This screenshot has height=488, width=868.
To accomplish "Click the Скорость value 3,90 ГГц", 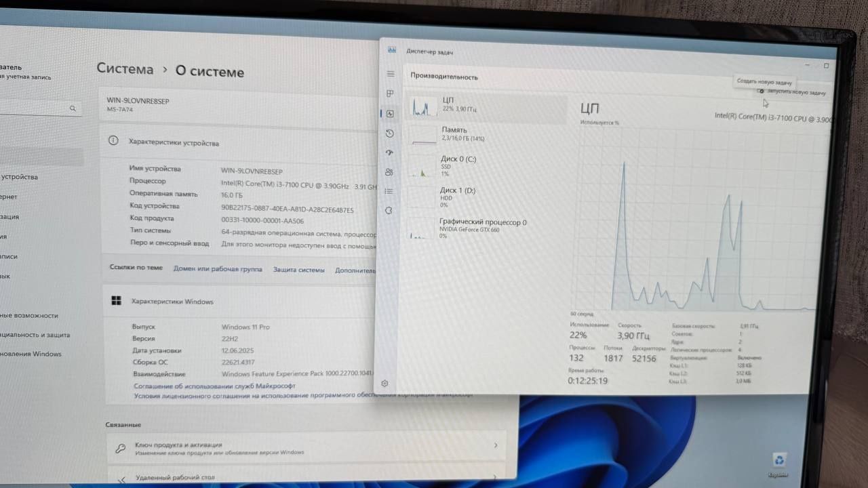I will [633, 336].
